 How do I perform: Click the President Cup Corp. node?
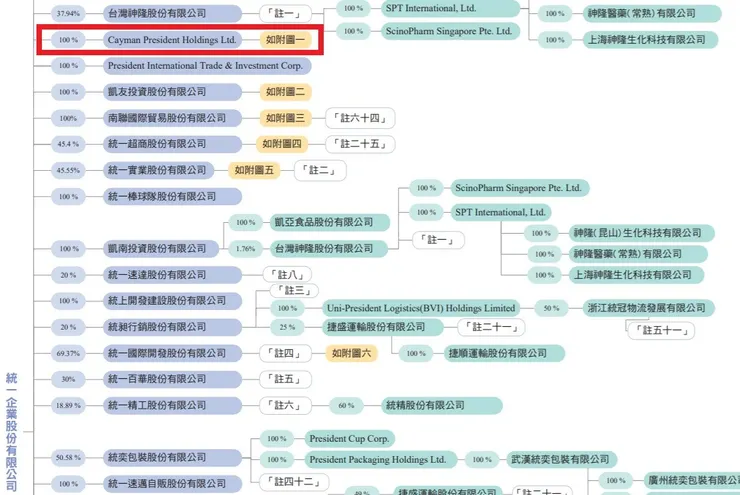(x=350, y=439)
